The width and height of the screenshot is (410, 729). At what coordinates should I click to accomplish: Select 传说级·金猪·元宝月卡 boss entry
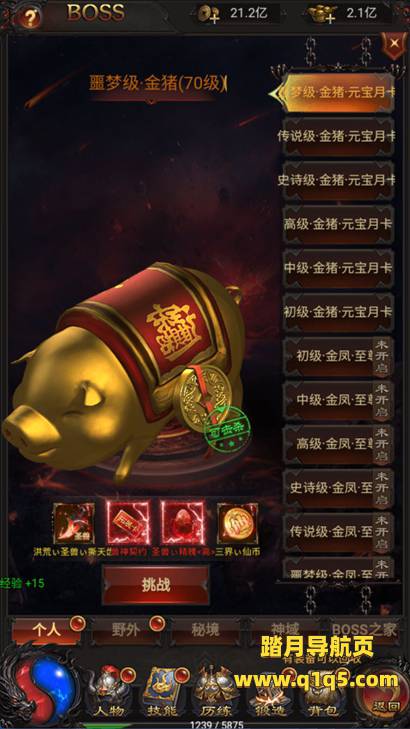pyautogui.click(x=338, y=136)
